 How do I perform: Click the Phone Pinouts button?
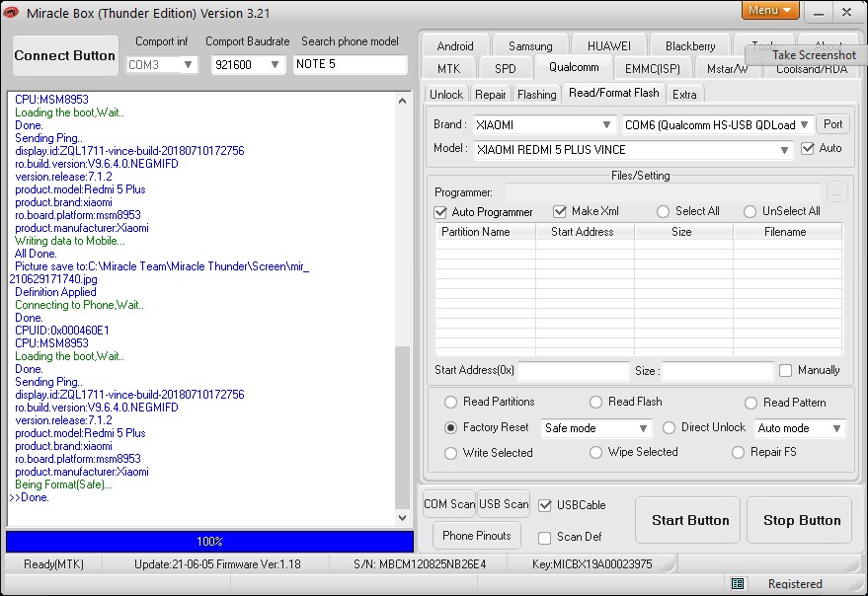pos(476,536)
